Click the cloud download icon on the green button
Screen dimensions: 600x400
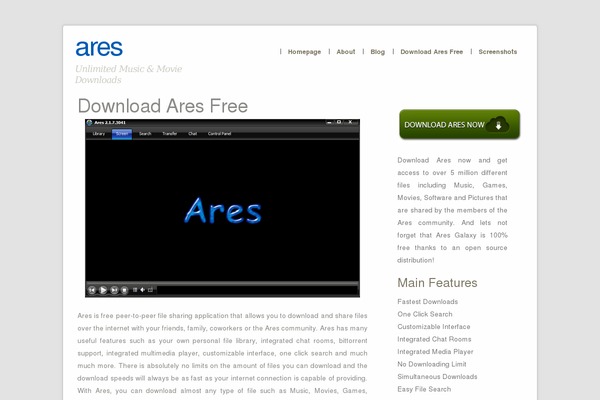point(498,125)
